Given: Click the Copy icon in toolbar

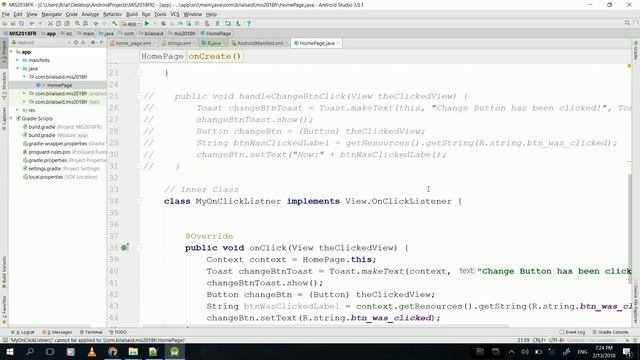Looking at the screenshot, I should (58, 24).
